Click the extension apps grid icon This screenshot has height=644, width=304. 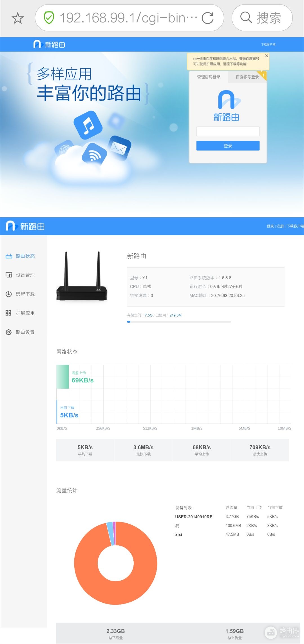8,313
